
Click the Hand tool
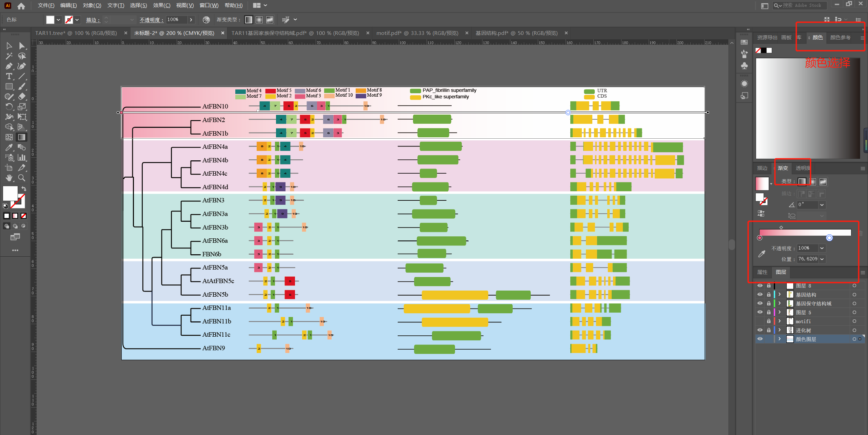[9, 178]
